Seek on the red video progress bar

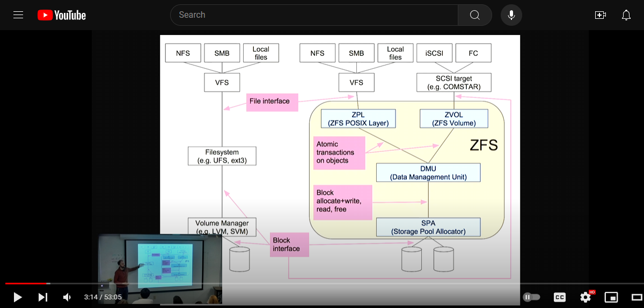27,283
